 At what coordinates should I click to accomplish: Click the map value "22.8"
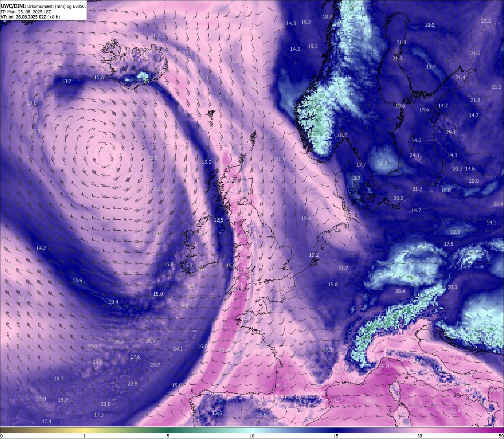pyautogui.click(x=132, y=383)
